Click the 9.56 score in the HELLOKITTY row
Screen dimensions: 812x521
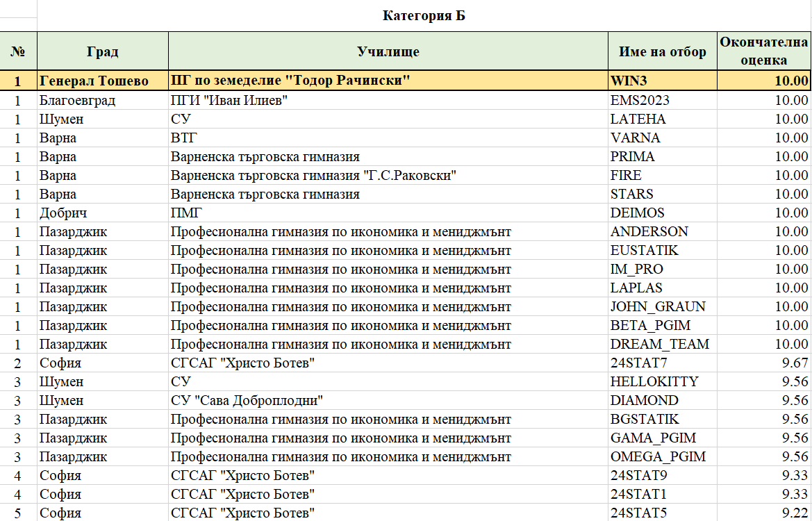(x=764, y=381)
